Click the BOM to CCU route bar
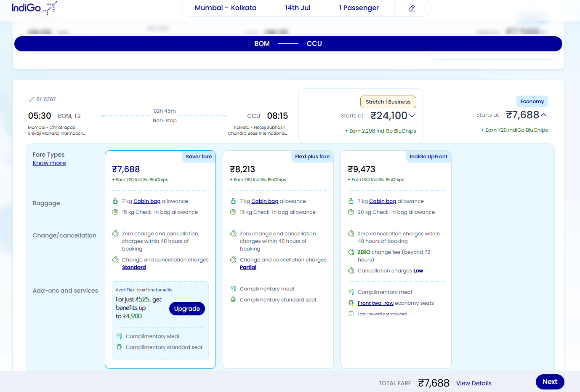 tap(288, 44)
